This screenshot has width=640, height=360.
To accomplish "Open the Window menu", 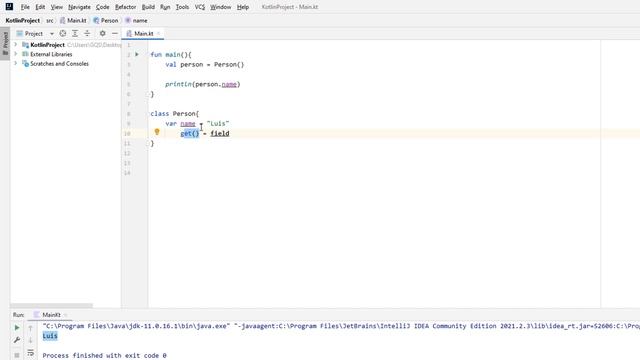I will coord(220,7).
